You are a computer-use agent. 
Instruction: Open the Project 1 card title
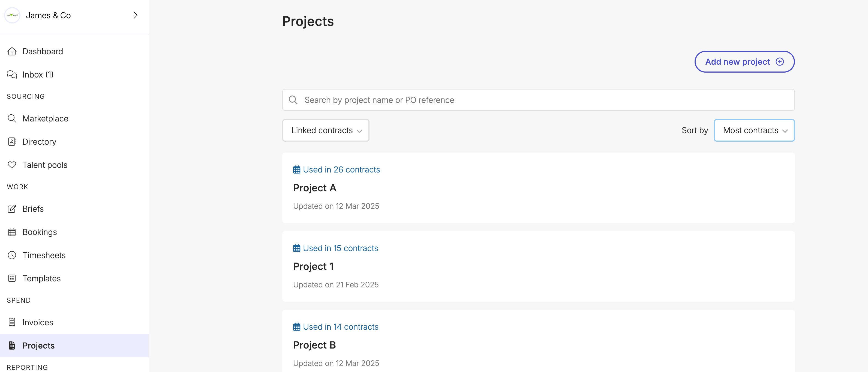tap(313, 266)
